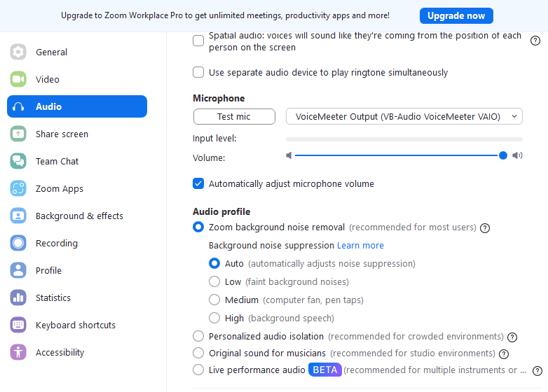Viewport: 548px width, 392px height.
Task: Click the Statistics bar chart icon
Action: (18, 297)
